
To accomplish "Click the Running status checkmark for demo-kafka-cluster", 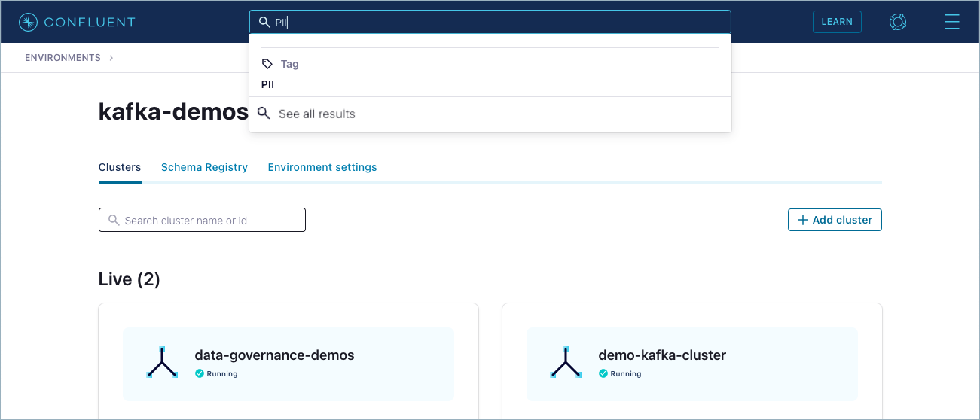I will (x=603, y=373).
